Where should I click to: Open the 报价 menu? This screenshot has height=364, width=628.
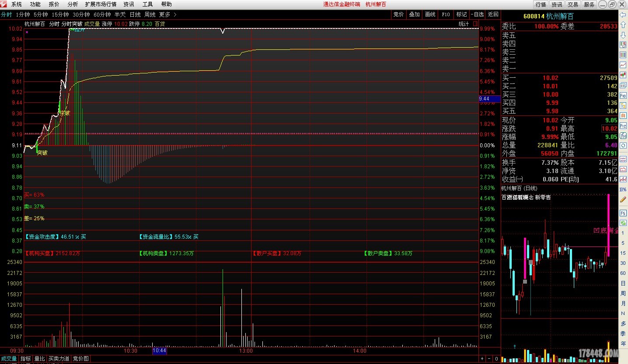coord(54,4)
